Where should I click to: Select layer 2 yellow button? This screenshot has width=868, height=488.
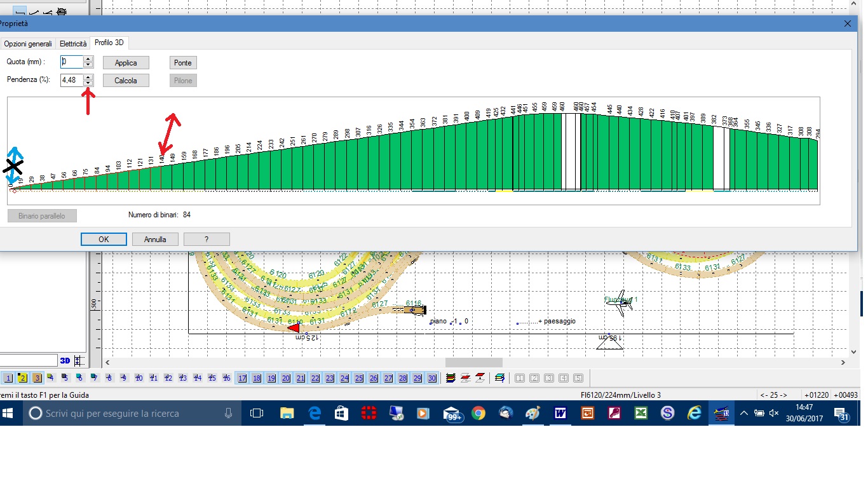[x=23, y=378]
